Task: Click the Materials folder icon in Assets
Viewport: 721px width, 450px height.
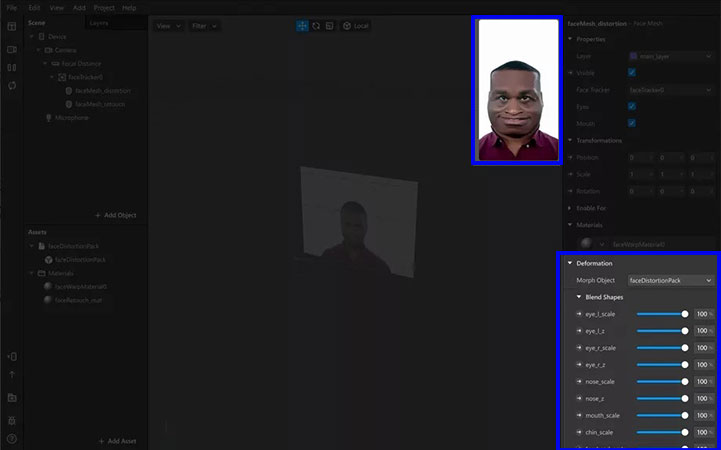Action: pyautogui.click(x=42, y=273)
